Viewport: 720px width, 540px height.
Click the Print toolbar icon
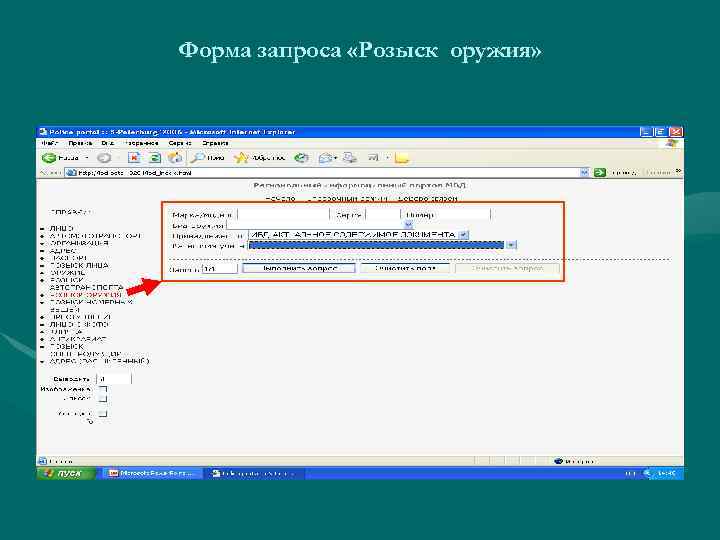350,158
